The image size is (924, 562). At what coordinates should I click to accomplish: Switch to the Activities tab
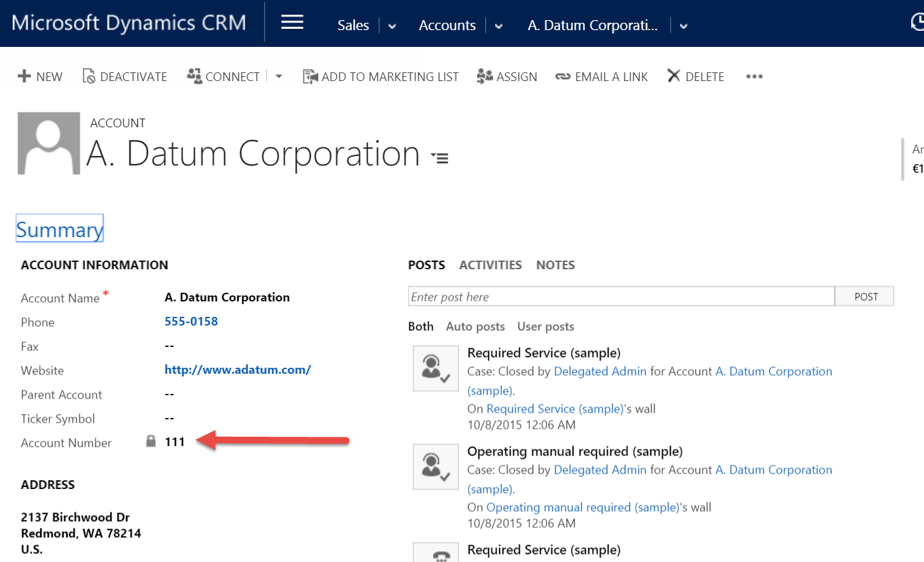pos(490,265)
